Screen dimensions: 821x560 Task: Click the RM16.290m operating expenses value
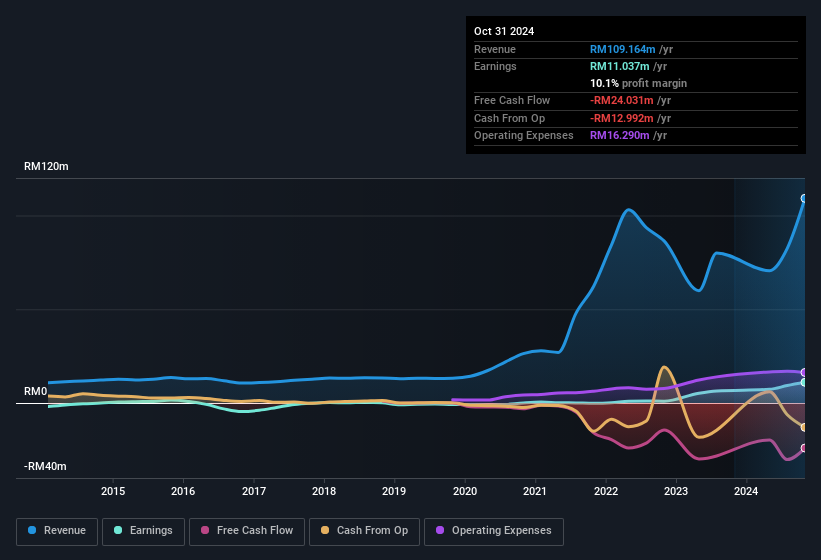[619, 136]
